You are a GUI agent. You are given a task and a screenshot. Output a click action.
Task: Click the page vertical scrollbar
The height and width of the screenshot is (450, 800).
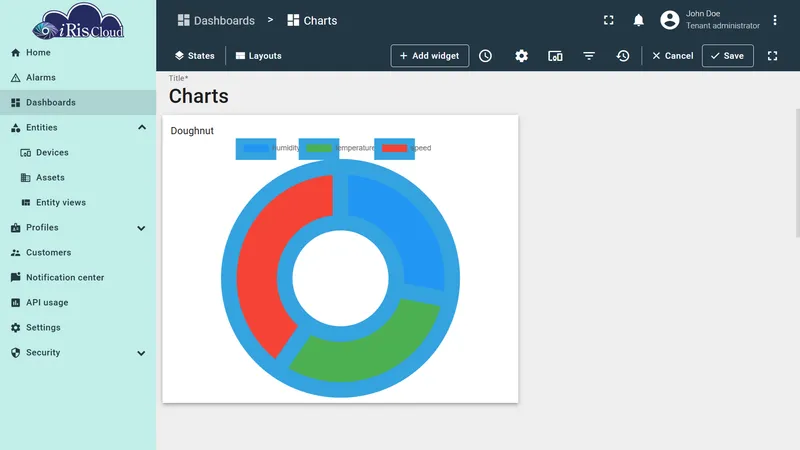tap(797, 173)
